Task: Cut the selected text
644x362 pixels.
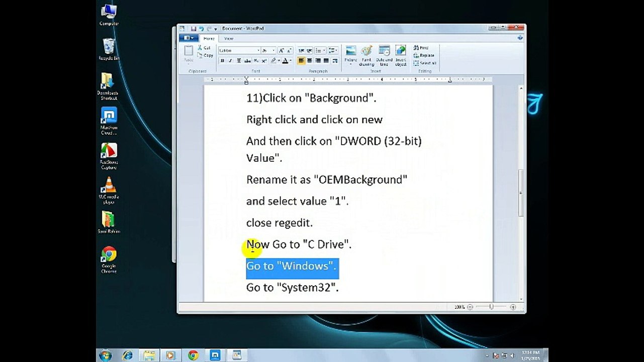Action: pos(205,48)
